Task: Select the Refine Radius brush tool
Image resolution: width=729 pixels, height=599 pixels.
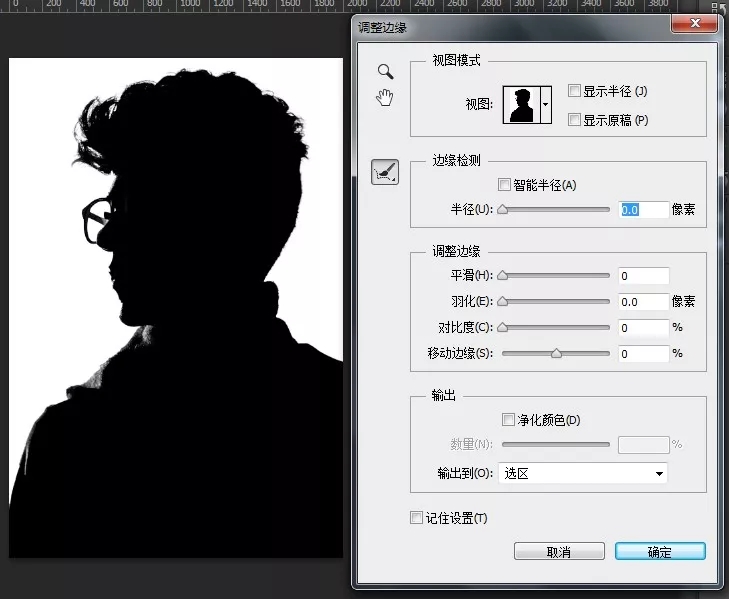Action: (x=385, y=172)
